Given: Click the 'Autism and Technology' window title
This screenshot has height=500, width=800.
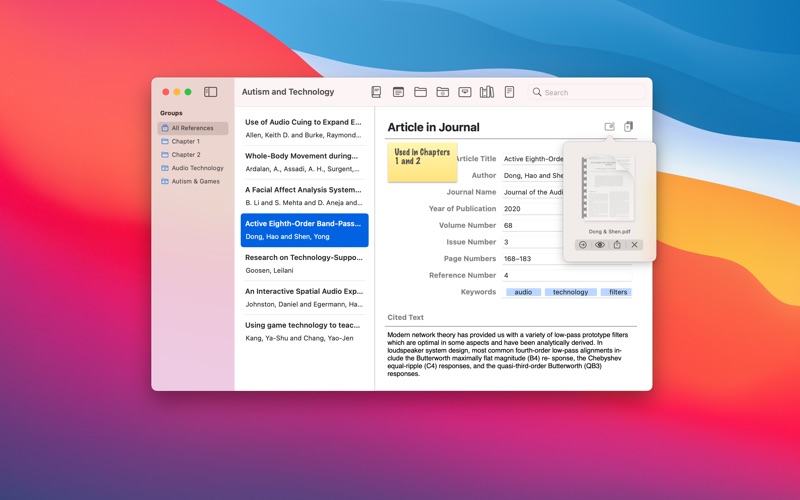Looking at the screenshot, I should click(288, 92).
